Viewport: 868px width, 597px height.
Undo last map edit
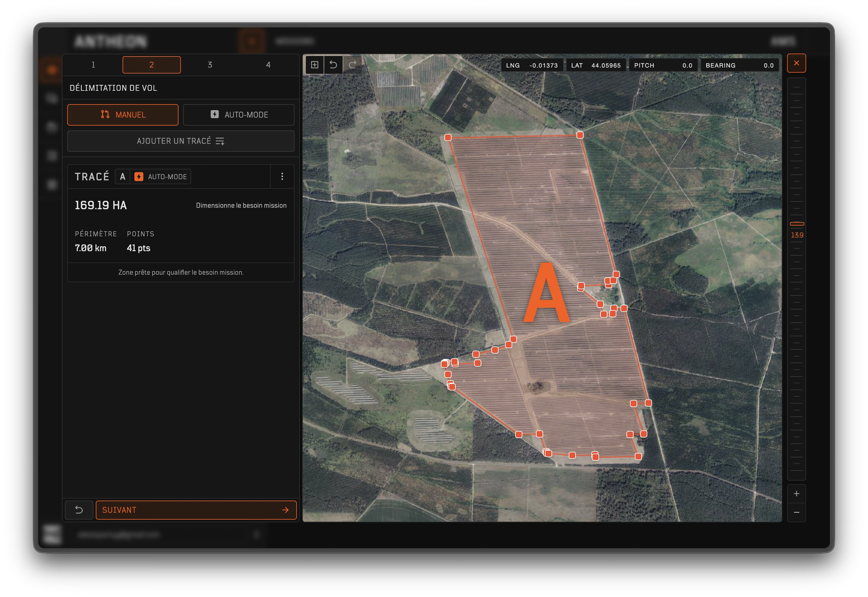pos(333,65)
